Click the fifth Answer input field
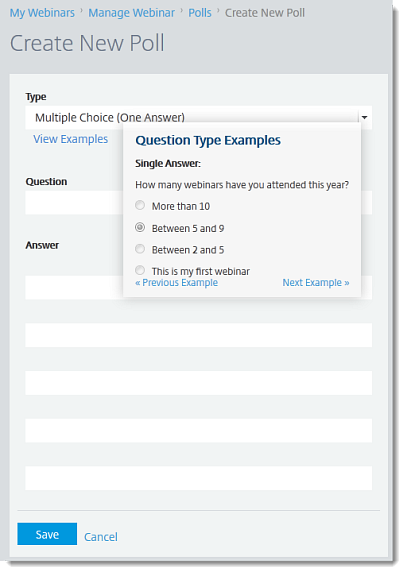The image size is (400, 568). coord(199,478)
